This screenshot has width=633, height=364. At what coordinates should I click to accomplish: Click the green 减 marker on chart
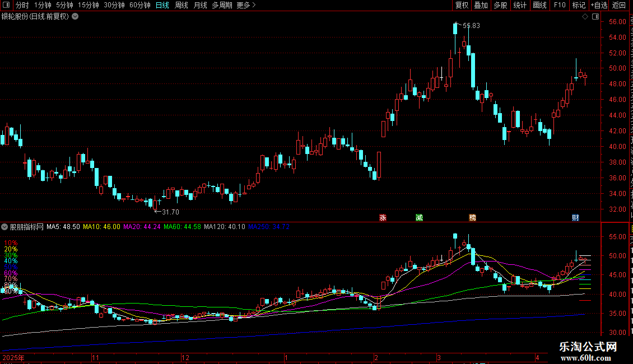tap(419, 217)
